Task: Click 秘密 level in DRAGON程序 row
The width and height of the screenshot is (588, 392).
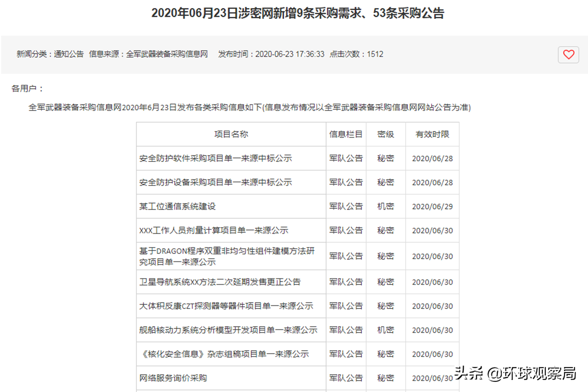Action: (386, 256)
